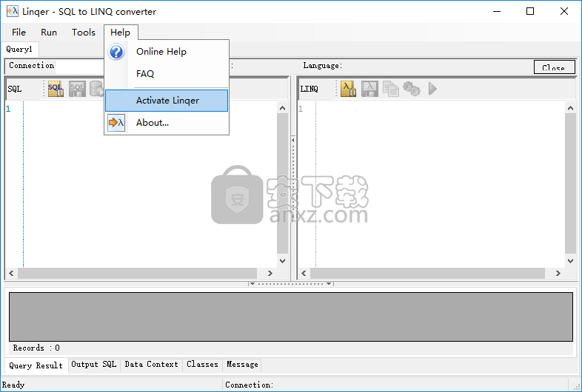
Task: Switch to the Query Result tab
Action: pyautogui.click(x=36, y=365)
